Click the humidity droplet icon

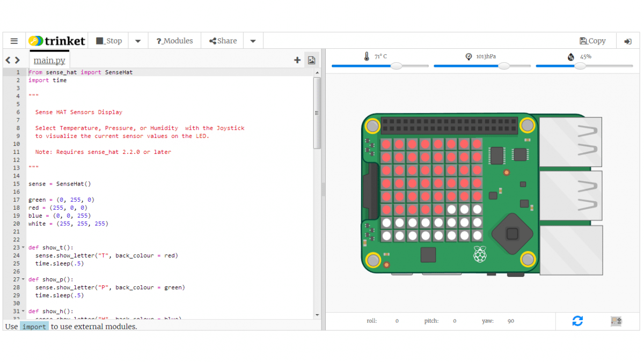click(570, 56)
